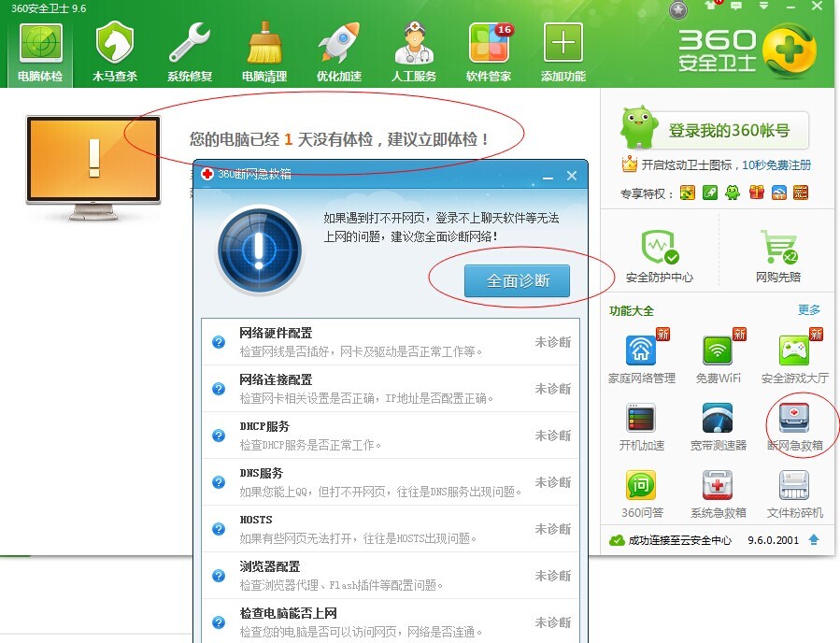840x643 pixels.
Task: Switch to the 木马查杀 horse shield tab
Action: coord(115,52)
